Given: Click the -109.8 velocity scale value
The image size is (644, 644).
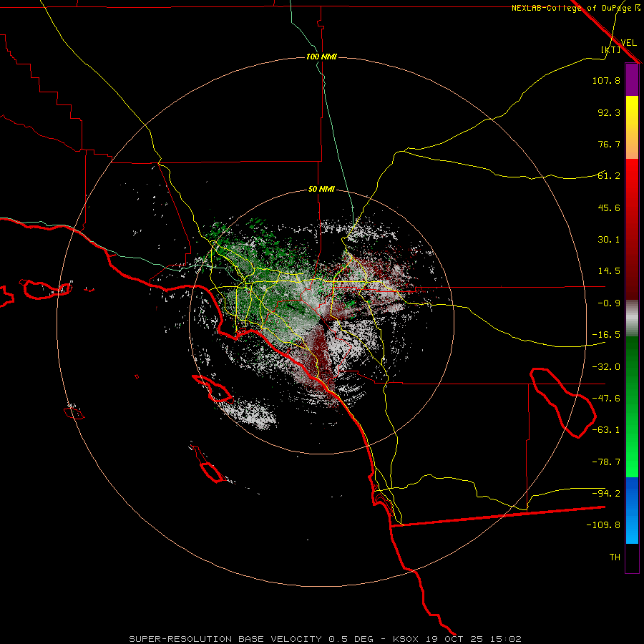Looking at the screenshot, I should (x=603, y=525).
